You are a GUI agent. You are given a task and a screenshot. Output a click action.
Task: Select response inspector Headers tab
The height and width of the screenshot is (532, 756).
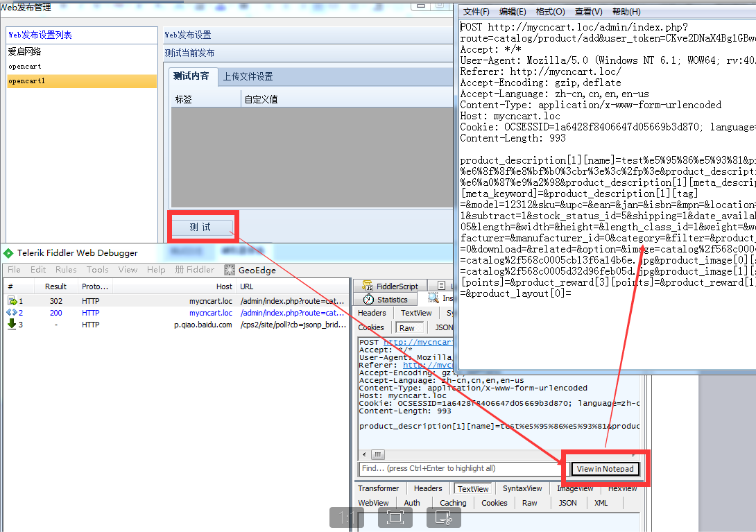[x=428, y=488]
